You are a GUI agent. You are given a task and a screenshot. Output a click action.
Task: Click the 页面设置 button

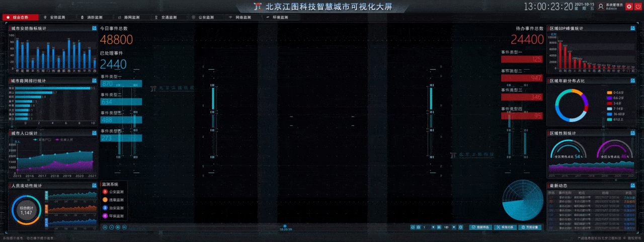530,227
